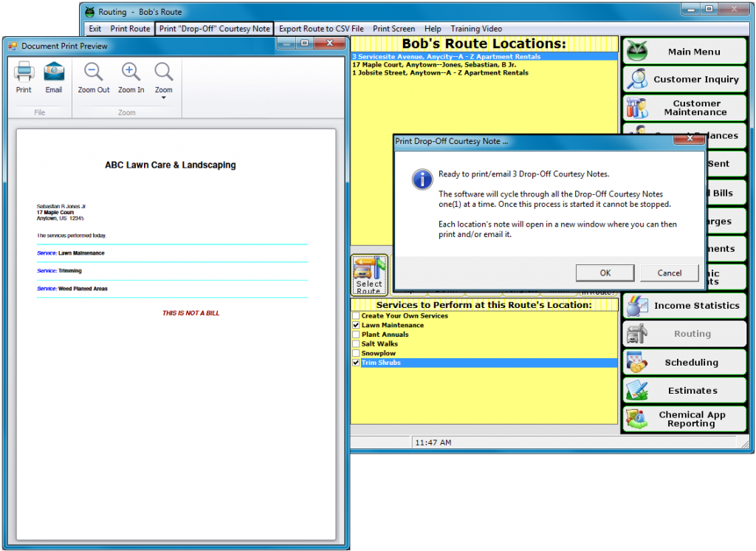Open Estimates using its pencil icon
Viewport: 756px width, 551px height.
point(636,390)
